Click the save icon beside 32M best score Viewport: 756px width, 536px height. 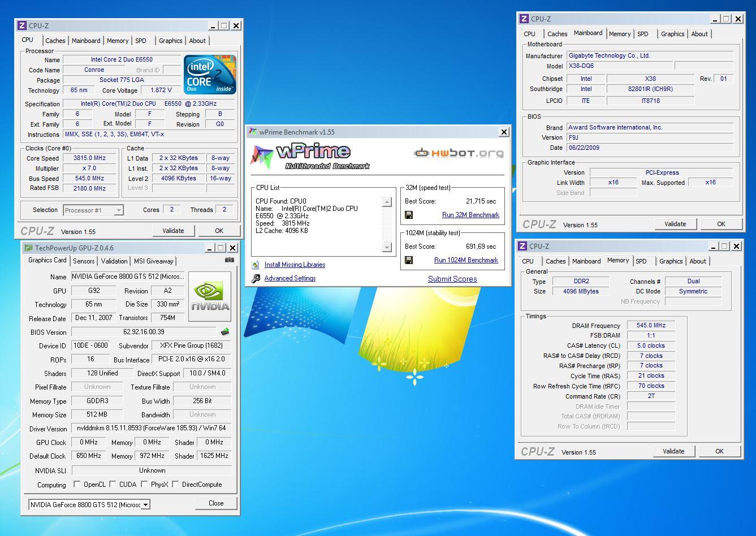click(x=409, y=215)
